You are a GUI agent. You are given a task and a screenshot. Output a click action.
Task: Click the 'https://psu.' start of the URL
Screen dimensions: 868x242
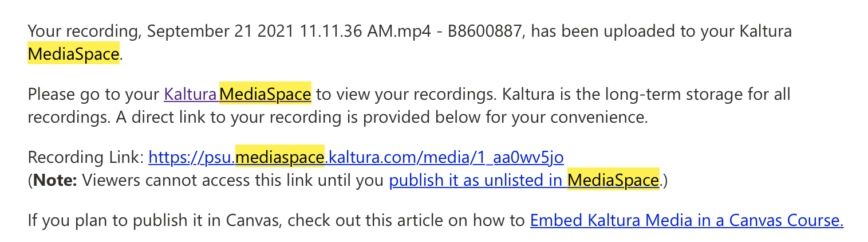click(x=192, y=157)
